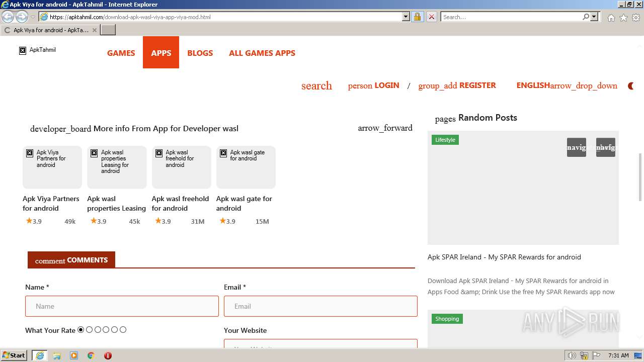The image size is (644, 362).
Task: Open the recent pages dropdown next to Forward
Action: [x=33, y=17]
